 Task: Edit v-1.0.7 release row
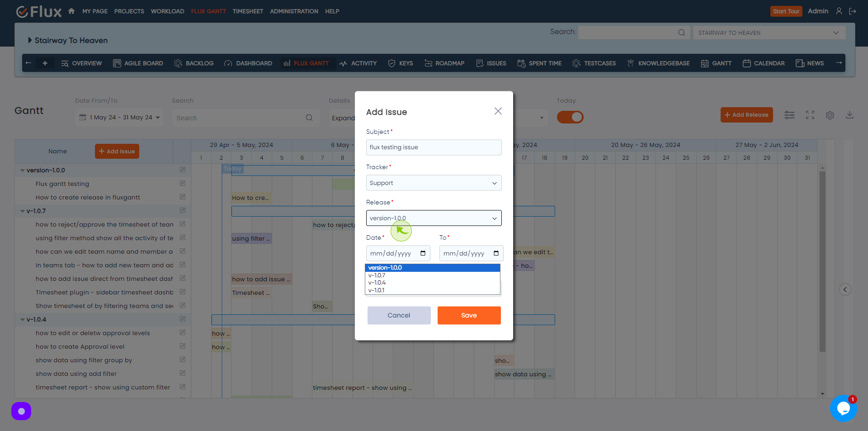pyautogui.click(x=183, y=210)
